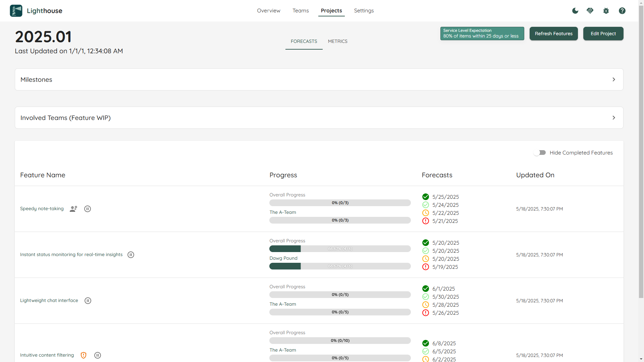Open the bug report icon

pyautogui.click(x=606, y=10)
